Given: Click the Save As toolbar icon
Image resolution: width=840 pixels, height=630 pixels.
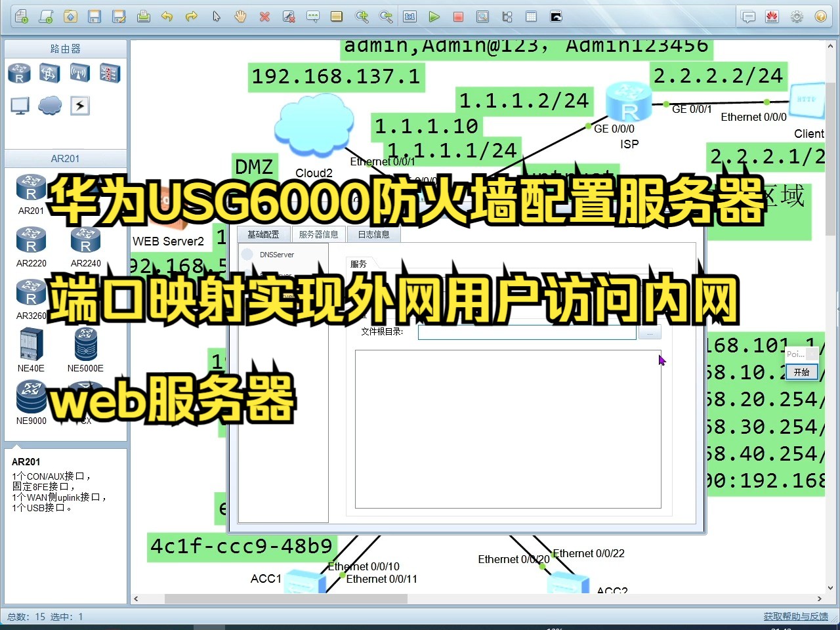Looking at the screenshot, I should click(119, 16).
